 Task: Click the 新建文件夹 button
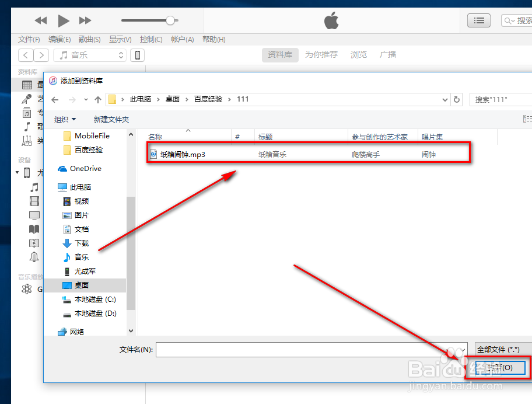[x=111, y=120]
